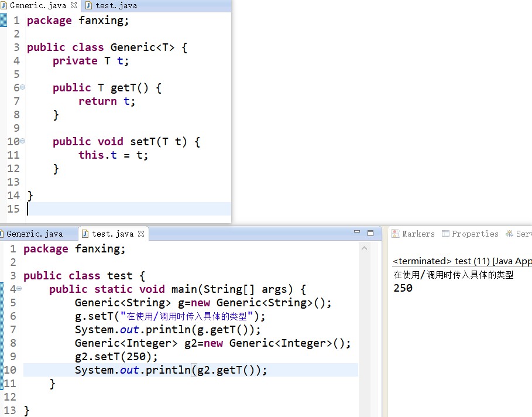Click 'System.out.println(g.getT());' line
This screenshot has height=417, width=532.
pos(167,330)
